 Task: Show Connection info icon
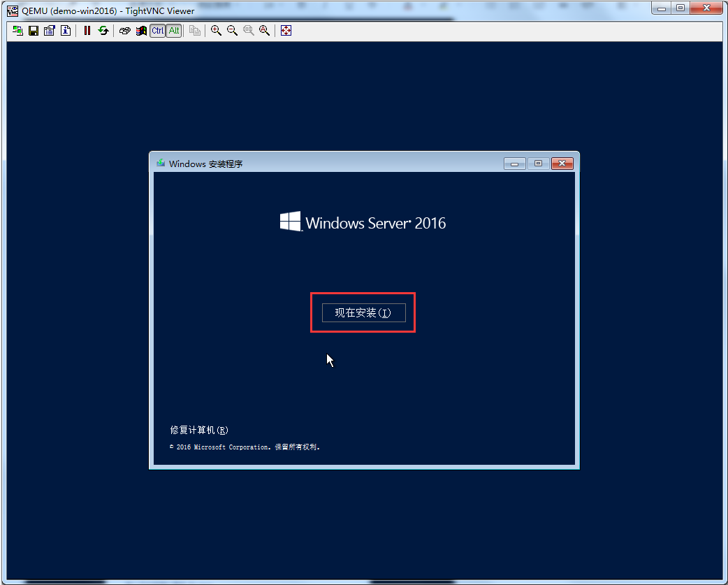click(66, 31)
